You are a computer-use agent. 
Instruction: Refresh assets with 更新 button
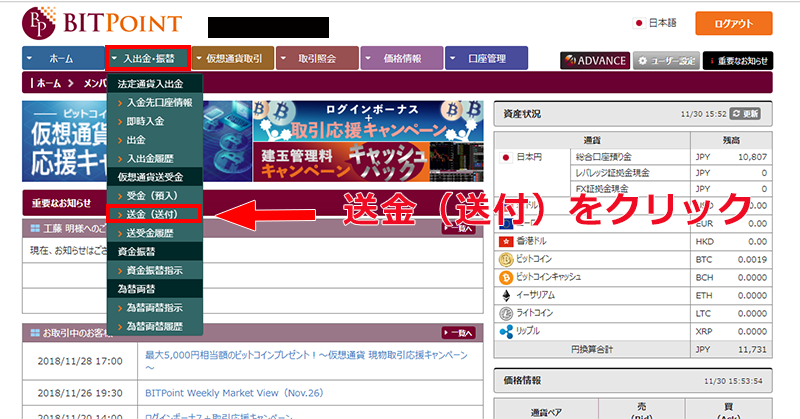(x=745, y=114)
